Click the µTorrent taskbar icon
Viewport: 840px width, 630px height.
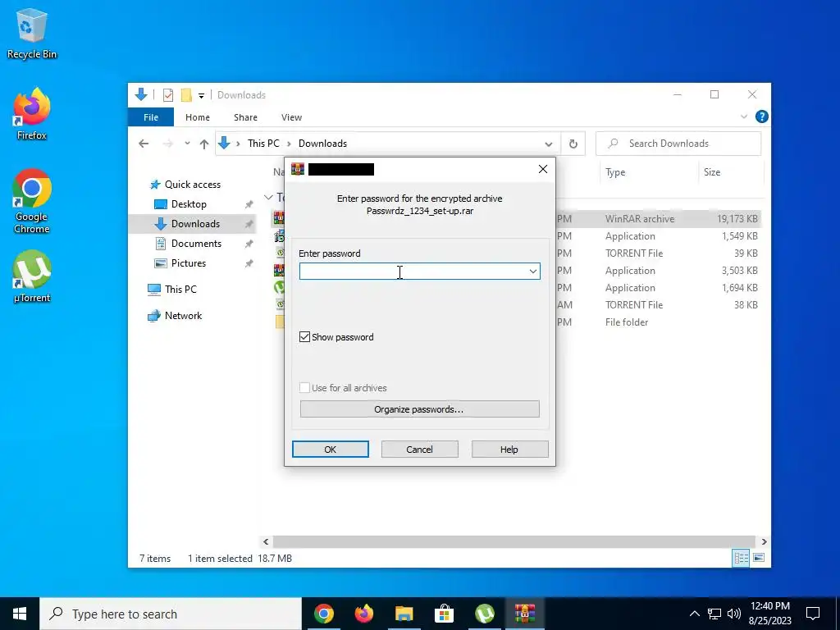[x=484, y=614]
